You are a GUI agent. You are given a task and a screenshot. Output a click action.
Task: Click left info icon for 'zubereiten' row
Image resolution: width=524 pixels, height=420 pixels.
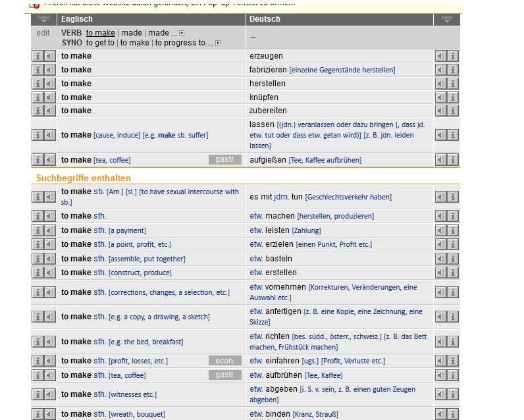click(38, 111)
